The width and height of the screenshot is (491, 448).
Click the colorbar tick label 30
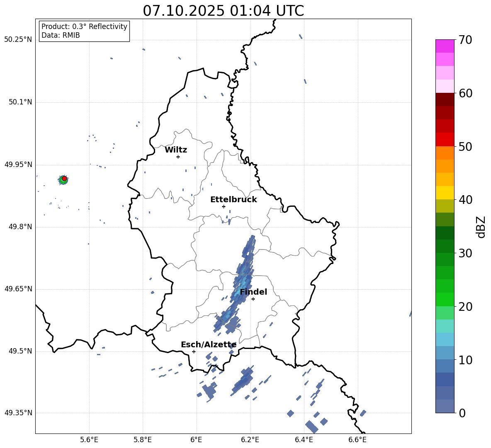click(x=465, y=253)
